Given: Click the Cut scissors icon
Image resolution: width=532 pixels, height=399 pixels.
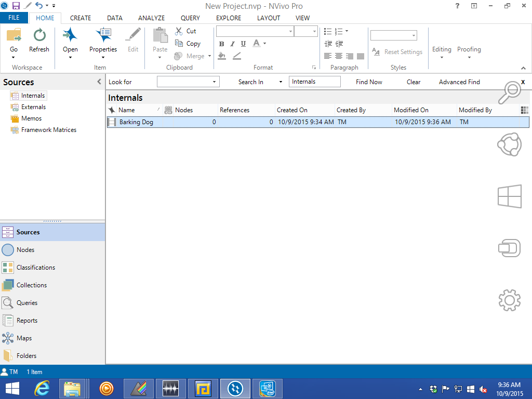Looking at the screenshot, I should click(179, 31).
